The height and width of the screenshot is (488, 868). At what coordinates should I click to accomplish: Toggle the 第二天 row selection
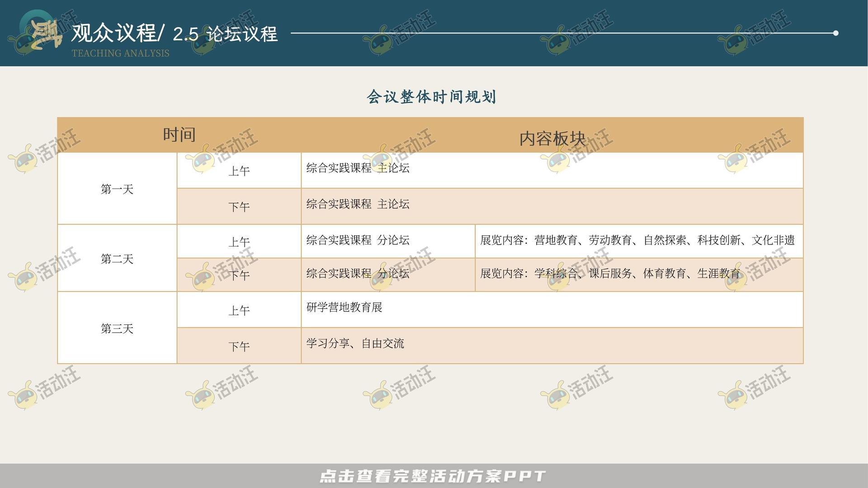(x=117, y=258)
